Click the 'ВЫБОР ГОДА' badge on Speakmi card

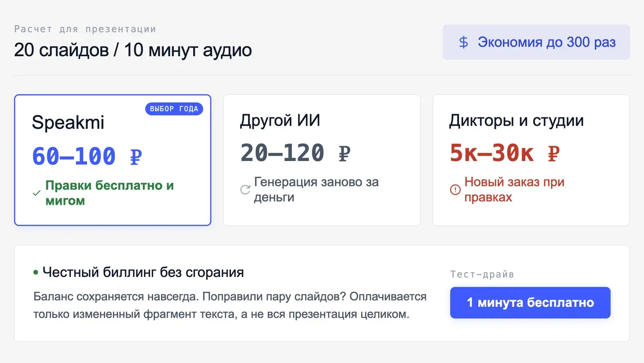[174, 109]
